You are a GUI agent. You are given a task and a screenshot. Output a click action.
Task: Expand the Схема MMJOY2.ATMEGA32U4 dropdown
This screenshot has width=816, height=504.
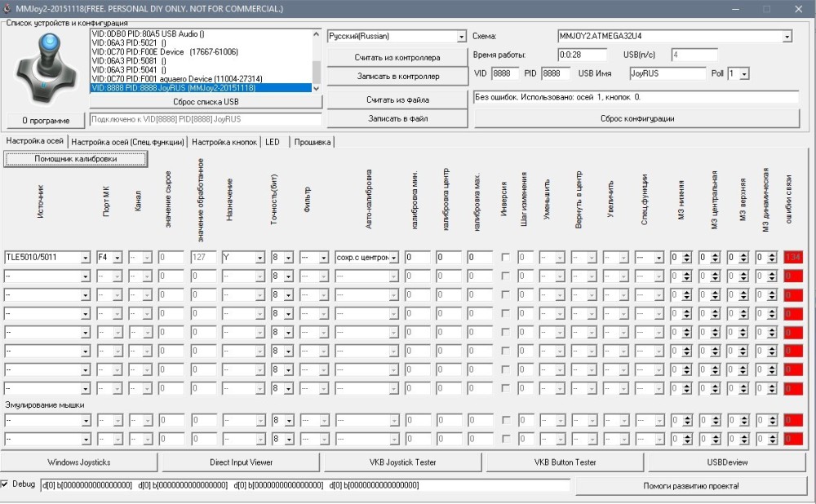coord(787,37)
